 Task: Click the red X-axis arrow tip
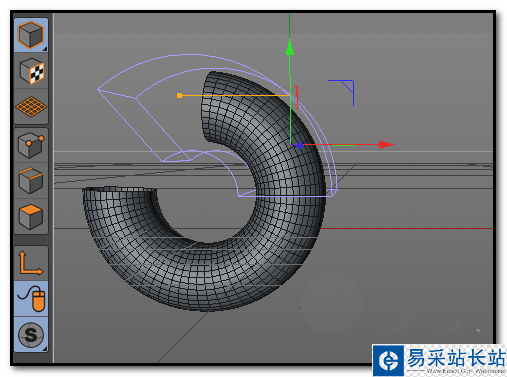(x=387, y=145)
